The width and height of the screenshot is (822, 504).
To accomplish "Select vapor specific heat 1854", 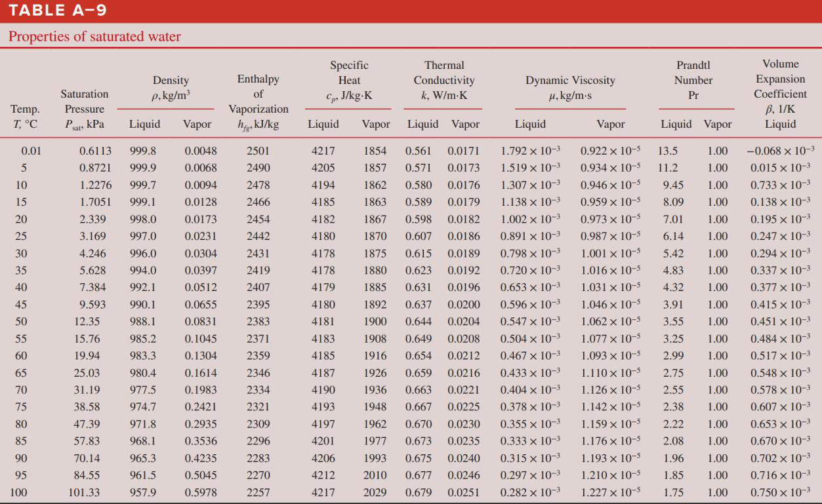I will tap(375, 151).
